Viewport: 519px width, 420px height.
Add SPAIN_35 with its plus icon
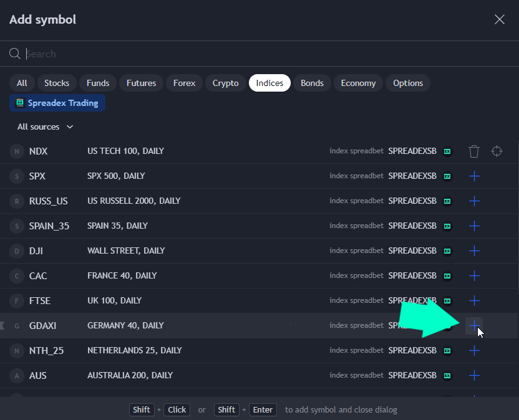[474, 226]
